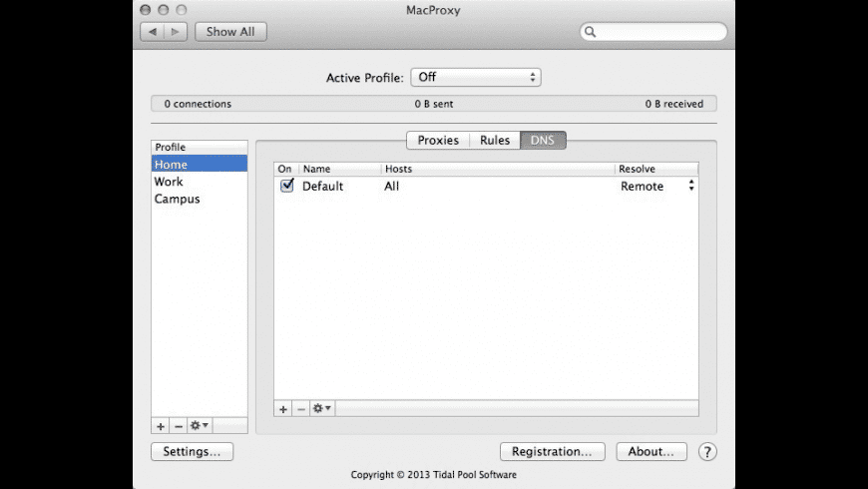Remove DNS rule with minus button

pos(301,409)
